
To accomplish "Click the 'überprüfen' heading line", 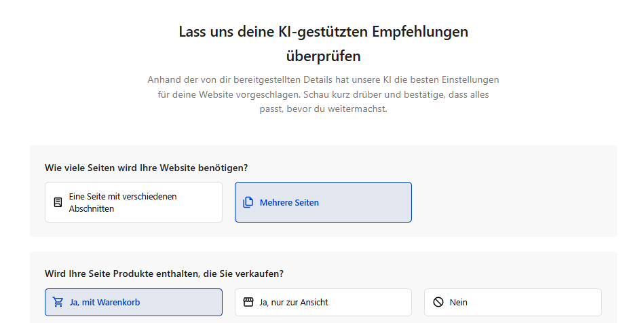I will pos(323,56).
